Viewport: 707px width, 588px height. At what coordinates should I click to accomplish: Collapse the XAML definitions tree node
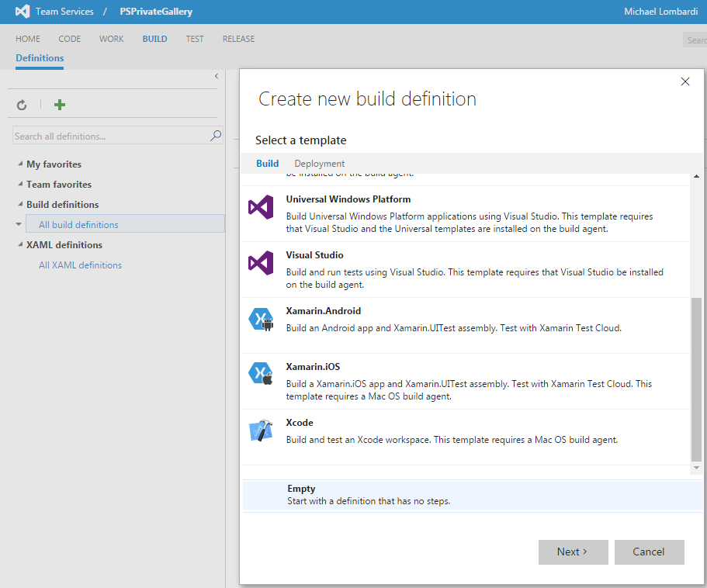(x=20, y=244)
